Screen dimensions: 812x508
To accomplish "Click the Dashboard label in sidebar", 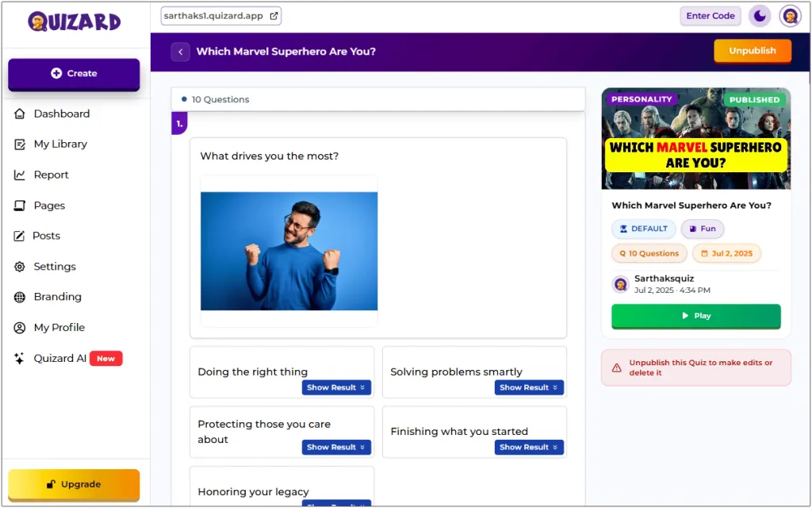I will 62,114.
